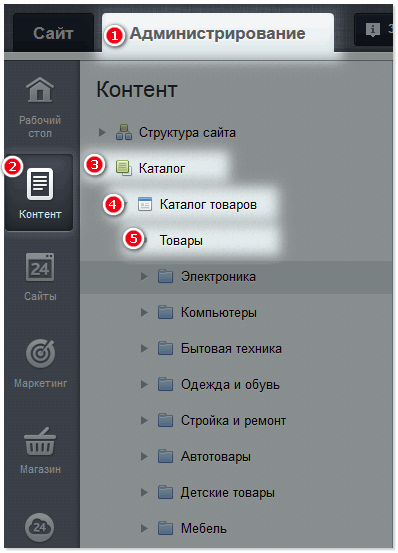Expand the Бытовая техника section arrow
This screenshot has height=553, width=398.
144,348
